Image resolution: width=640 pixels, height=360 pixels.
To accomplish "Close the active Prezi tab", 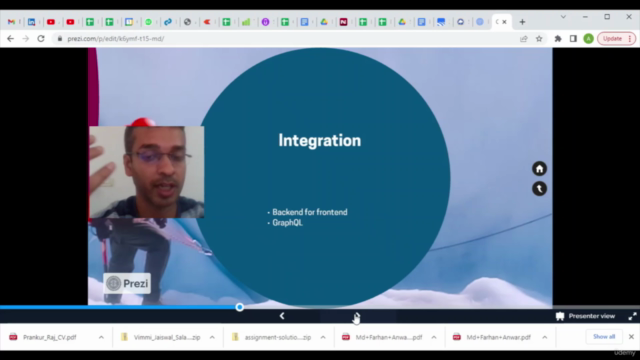I will coord(504,22).
